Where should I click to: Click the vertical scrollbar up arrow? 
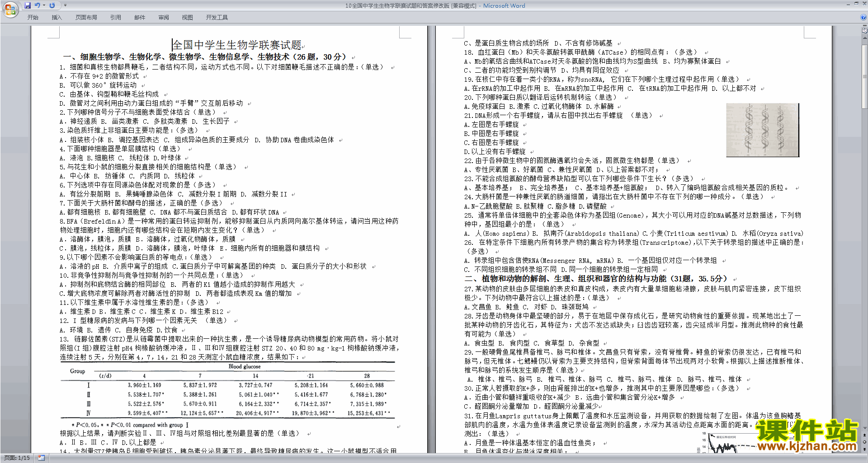(x=864, y=38)
